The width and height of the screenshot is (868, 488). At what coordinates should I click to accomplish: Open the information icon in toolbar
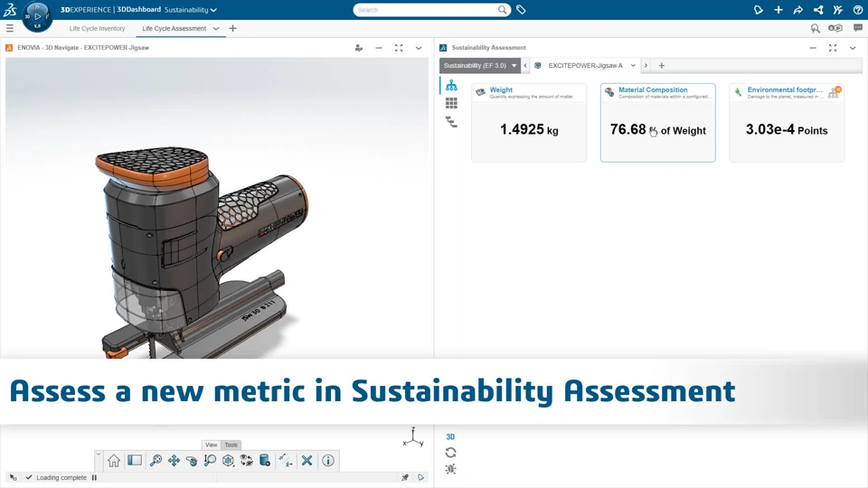coord(328,460)
